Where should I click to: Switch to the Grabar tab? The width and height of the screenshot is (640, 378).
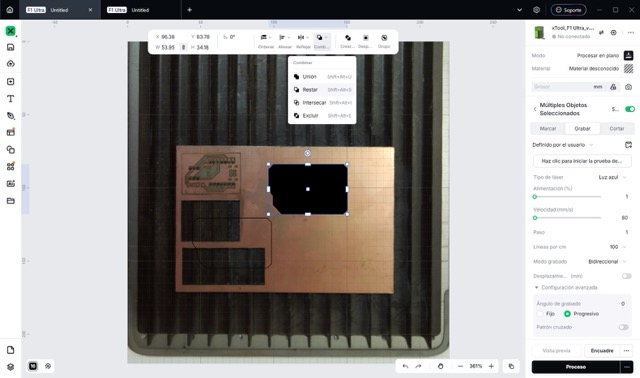point(582,129)
